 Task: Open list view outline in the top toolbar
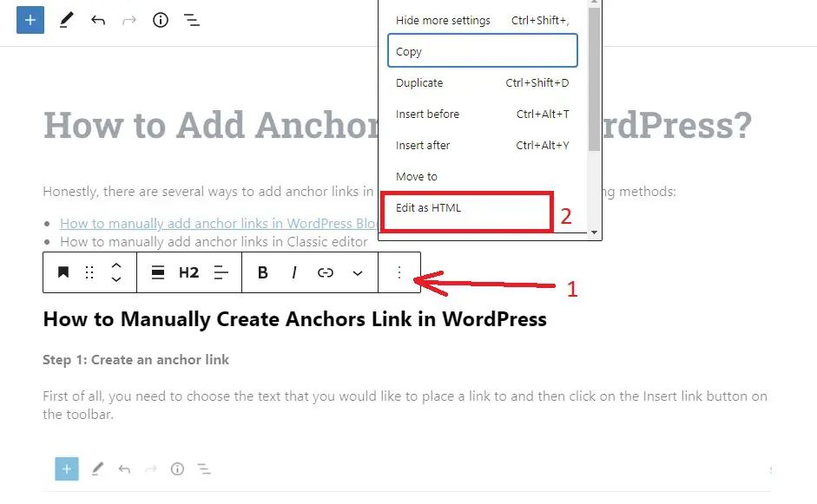192,20
